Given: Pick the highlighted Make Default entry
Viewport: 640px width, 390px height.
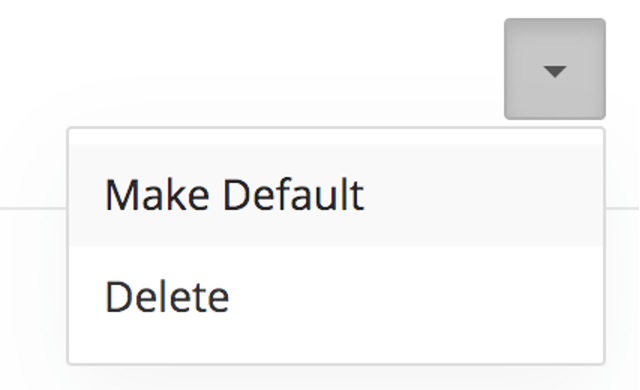Looking at the screenshot, I should (x=336, y=195).
